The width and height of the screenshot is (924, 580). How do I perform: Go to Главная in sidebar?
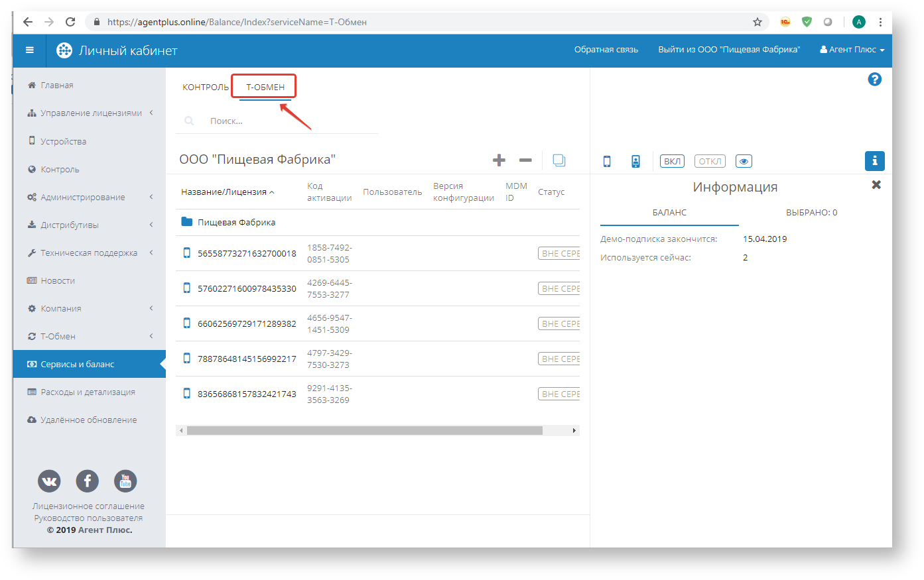pyautogui.click(x=90, y=86)
